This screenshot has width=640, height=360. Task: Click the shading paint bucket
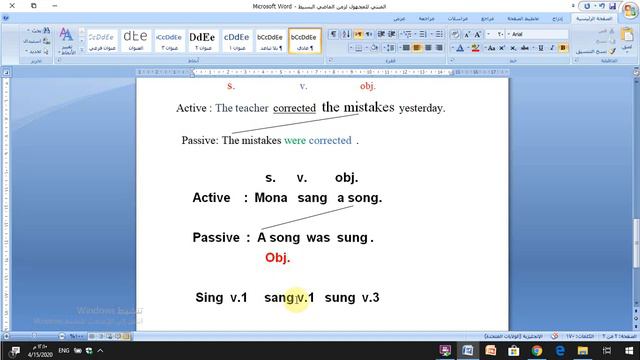[x=373, y=48]
